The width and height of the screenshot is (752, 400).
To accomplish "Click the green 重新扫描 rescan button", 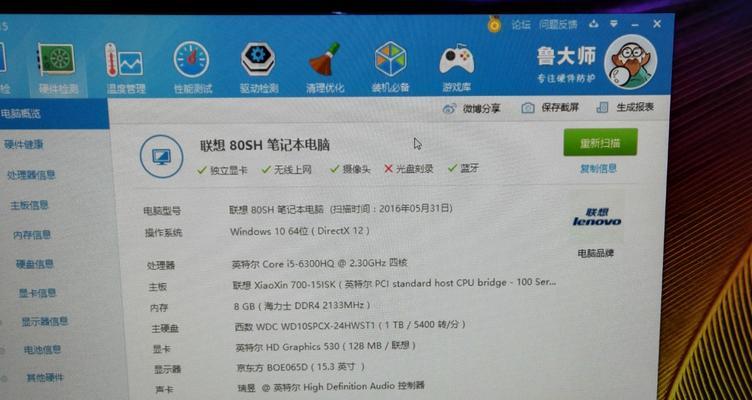I will (600, 142).
